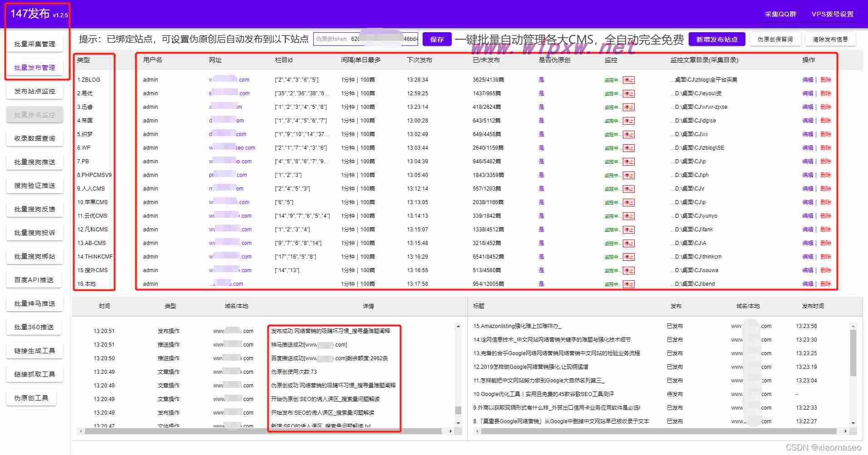The width and height of the screenshot is (868, 455).
Task: Open the 伪原创工具 sidebar item
Action: (x=31, y=398)
